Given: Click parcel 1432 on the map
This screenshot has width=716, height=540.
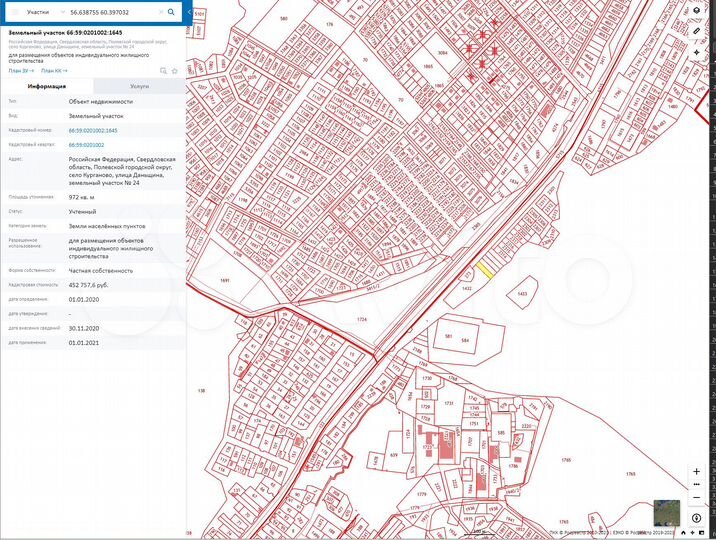Looking at the screenshot, I should click(x=467, y=289).
